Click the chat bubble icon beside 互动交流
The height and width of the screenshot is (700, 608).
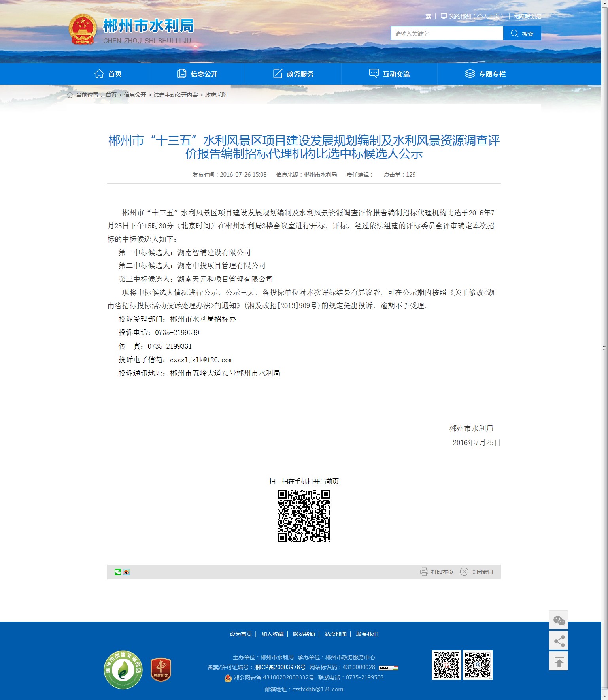point(374,73)
